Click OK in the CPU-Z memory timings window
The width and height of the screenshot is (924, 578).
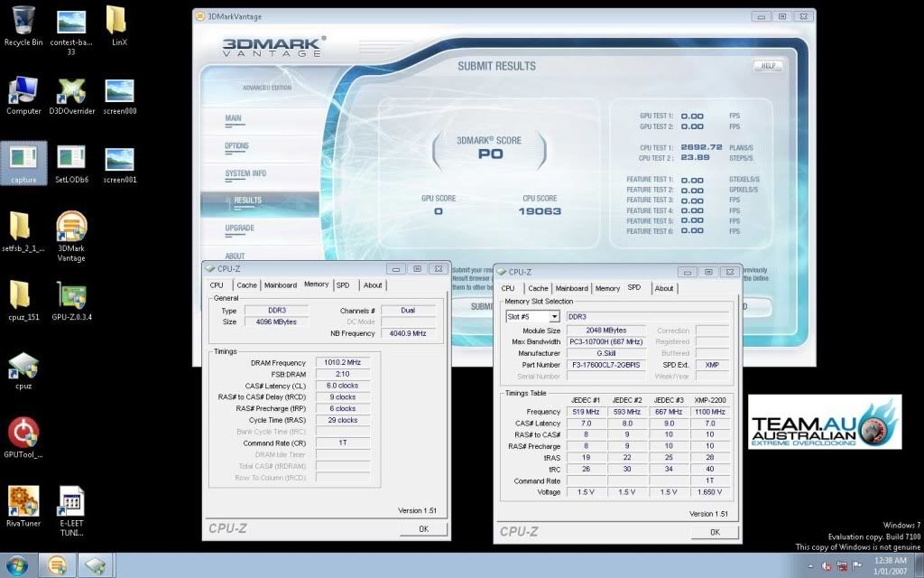pyautogui.click(x=423, y=529)
